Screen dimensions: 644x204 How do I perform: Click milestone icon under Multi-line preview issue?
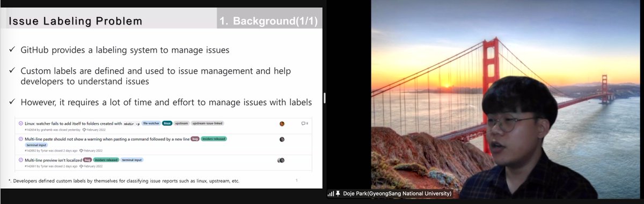tap(81, 166)
